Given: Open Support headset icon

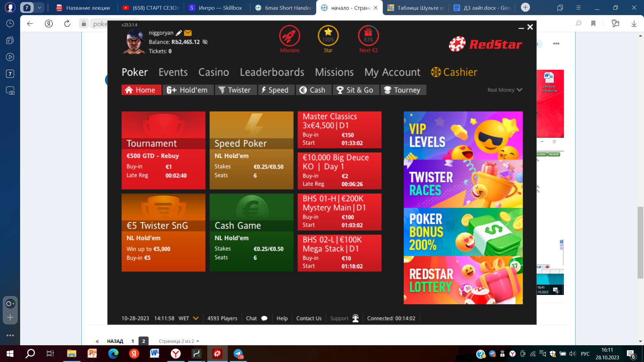Looking at the screenshot, I should pyautogui.click(x=356, y=318).
